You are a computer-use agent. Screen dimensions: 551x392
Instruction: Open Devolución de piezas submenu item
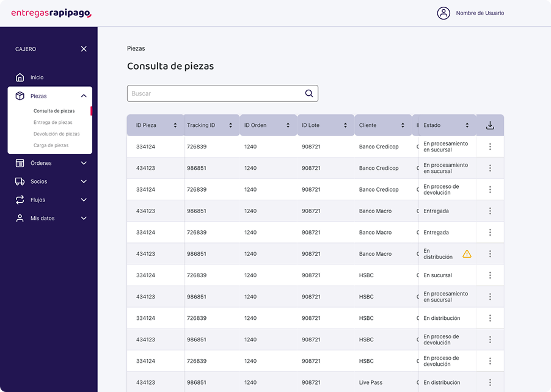[57, 134]
